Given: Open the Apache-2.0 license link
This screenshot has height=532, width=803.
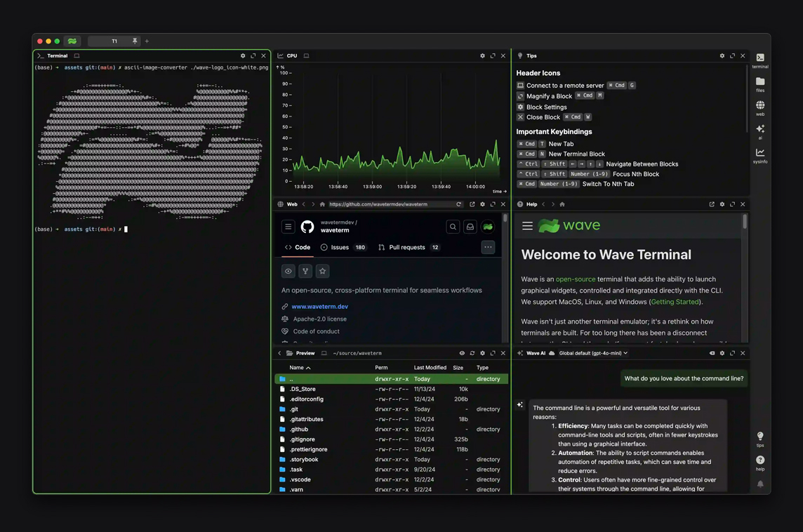Looking at the screenshot, I should pos(319,319).
